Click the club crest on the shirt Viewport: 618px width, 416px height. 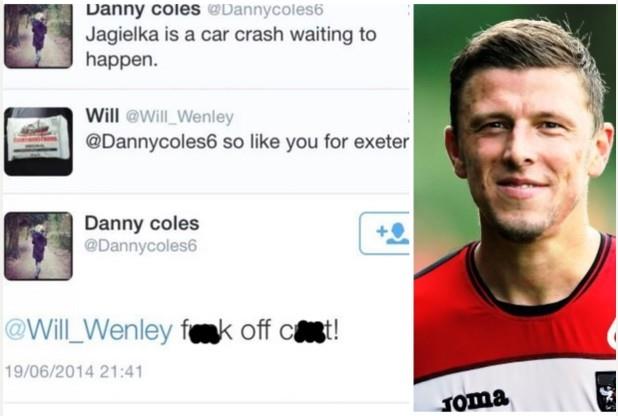(x=605, y=391)
